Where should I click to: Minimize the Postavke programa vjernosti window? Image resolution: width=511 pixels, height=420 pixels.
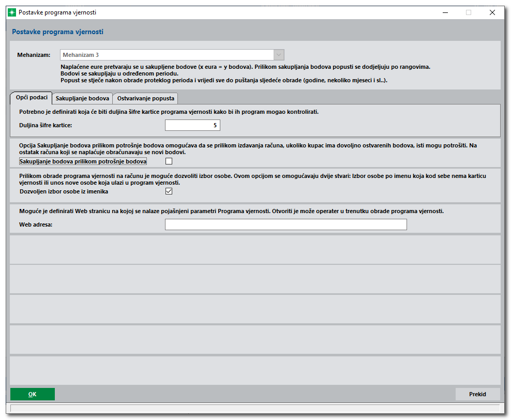[445, 12]
